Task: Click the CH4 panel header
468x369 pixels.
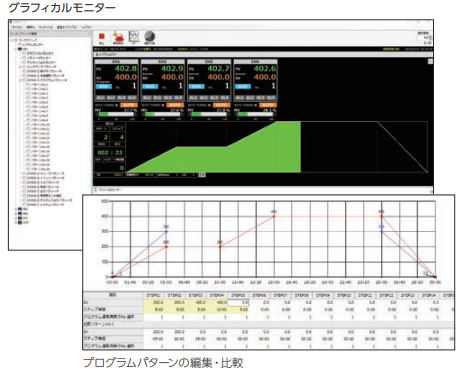Action: [x=255, y=62]
